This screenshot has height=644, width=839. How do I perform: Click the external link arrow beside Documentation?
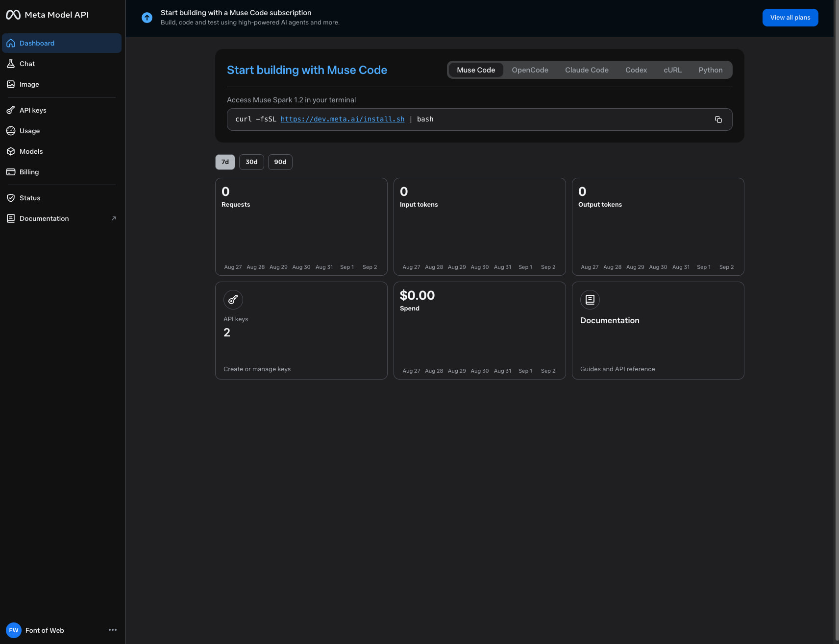[x=114, y=218]
